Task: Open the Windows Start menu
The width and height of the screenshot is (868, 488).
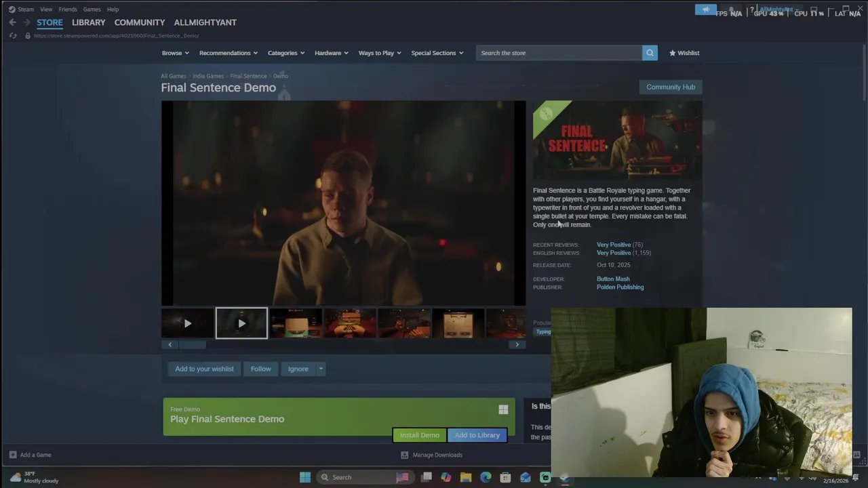Action: point(305,477)
